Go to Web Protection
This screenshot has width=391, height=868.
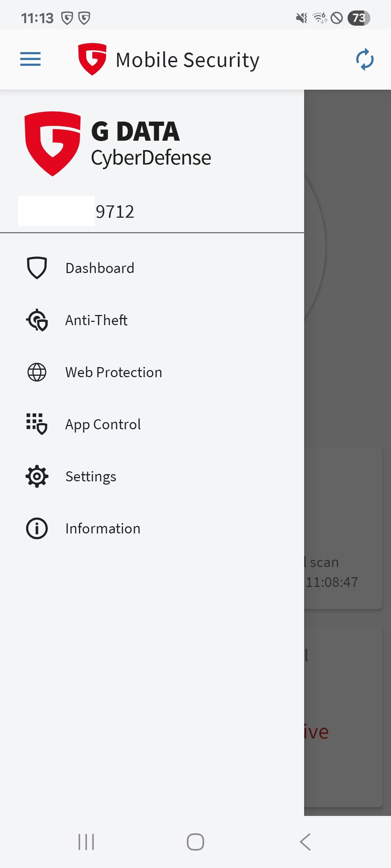click(x=114, y=372)
